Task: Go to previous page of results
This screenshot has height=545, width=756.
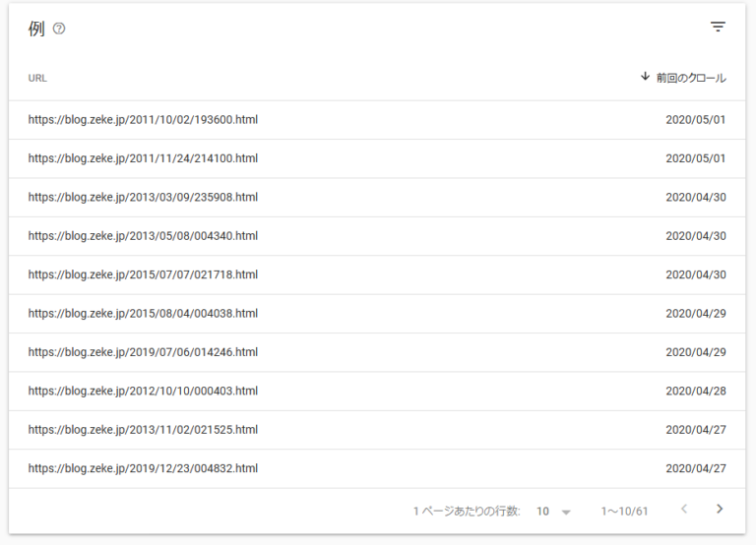Action: click(685, 510)
